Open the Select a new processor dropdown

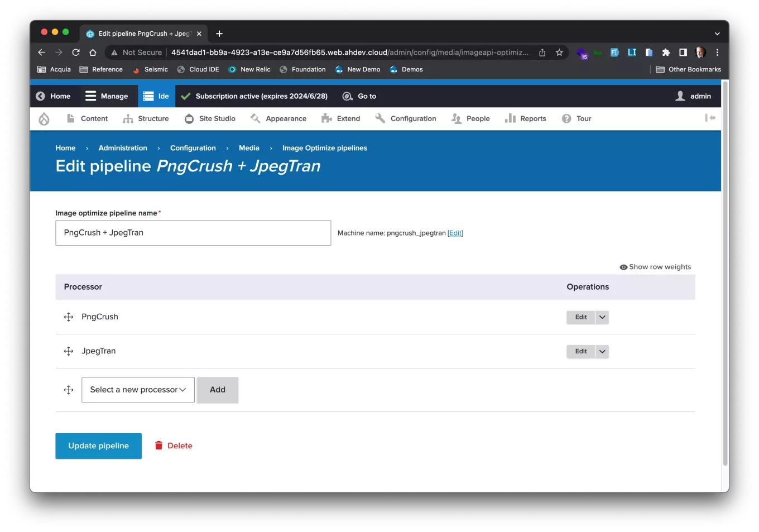[137, 390]
